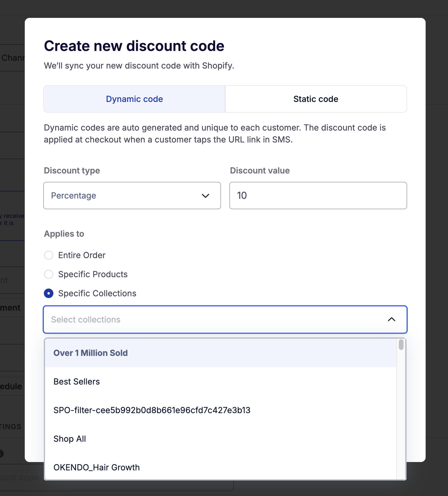Click the Discount type chevron arrow
Screen dimensions: 448x496
coord(206,196)
